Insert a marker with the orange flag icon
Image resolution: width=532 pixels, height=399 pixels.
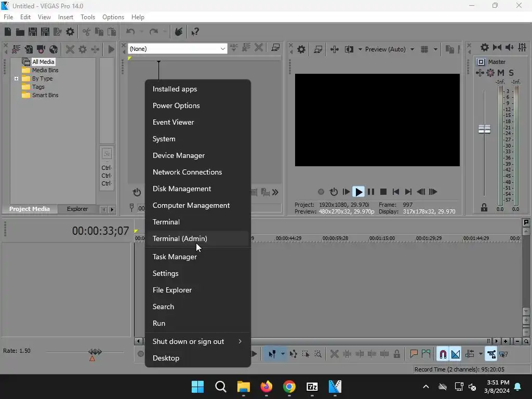(x=414, y=354)
